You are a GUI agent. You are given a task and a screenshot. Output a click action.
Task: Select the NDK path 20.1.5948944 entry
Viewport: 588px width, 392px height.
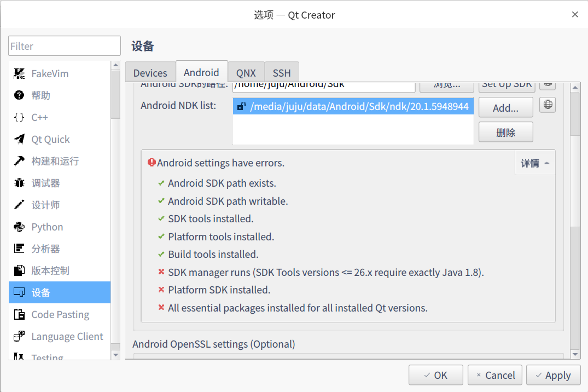click(353, 106)
